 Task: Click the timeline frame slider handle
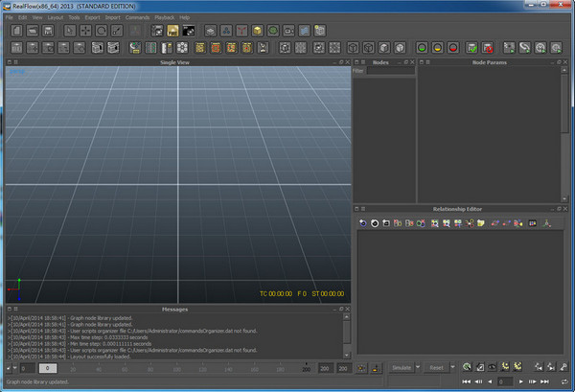coord(48,368)
